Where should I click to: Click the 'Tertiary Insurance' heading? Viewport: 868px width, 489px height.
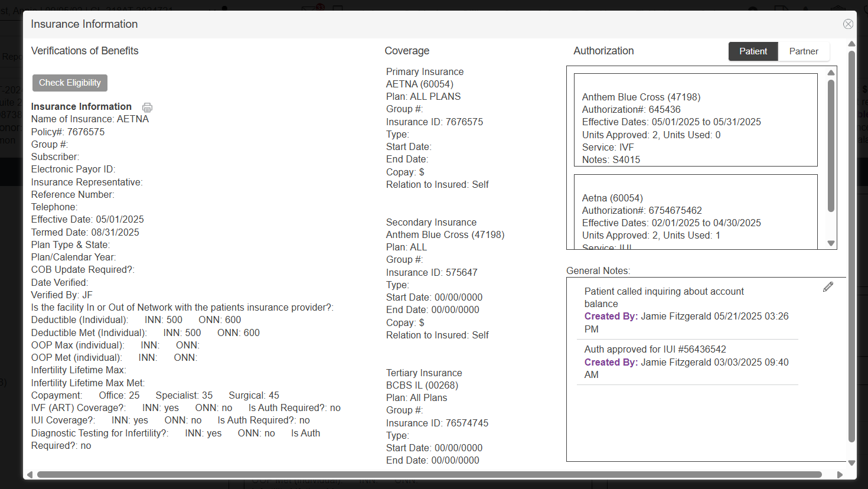424,373
